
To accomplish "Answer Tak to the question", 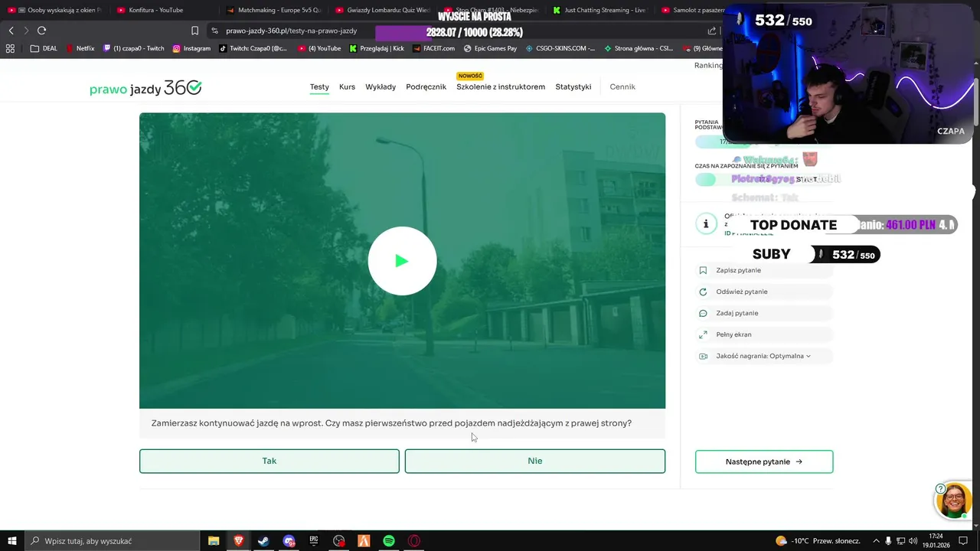I will [269, 461].
